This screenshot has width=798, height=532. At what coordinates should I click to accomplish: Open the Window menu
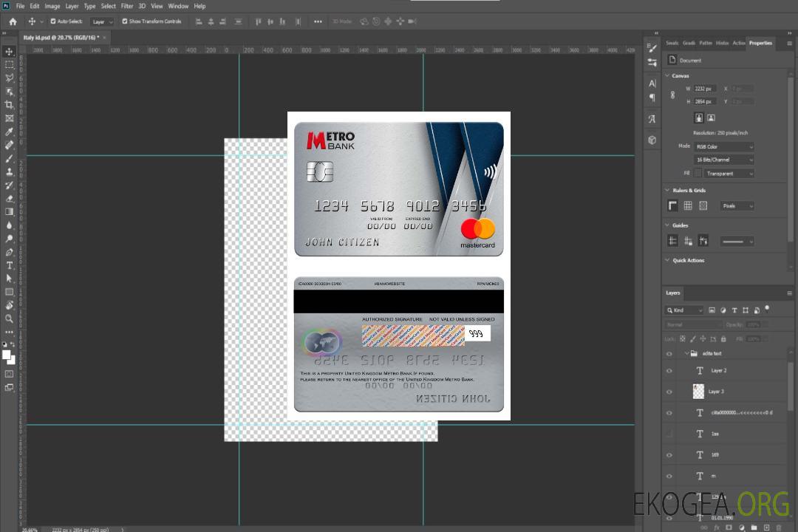[x=178, y=6]
